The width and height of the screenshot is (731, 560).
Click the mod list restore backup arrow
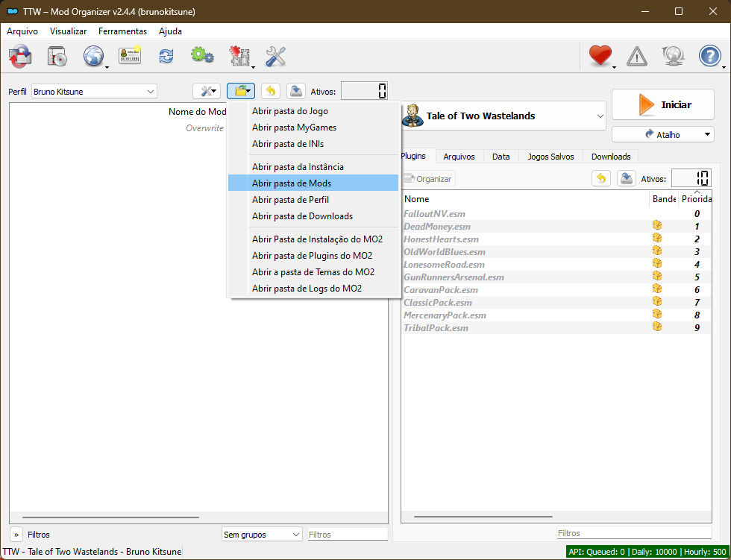click(271, 91)
